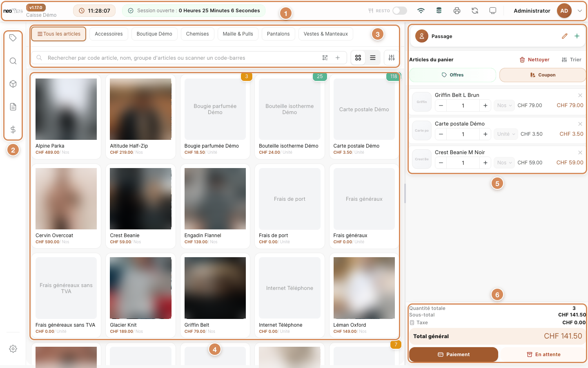Expand the Administrator account chevron

point(580,11)
